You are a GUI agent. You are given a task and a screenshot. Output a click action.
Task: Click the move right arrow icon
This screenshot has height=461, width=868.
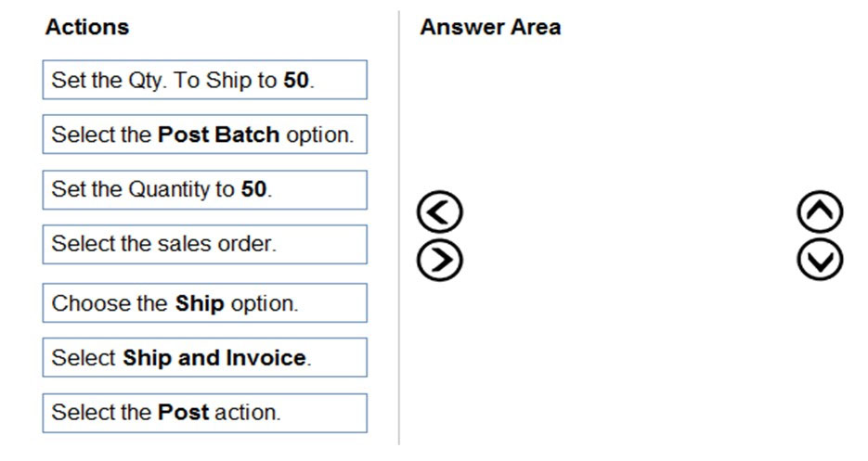coord(439,261)
